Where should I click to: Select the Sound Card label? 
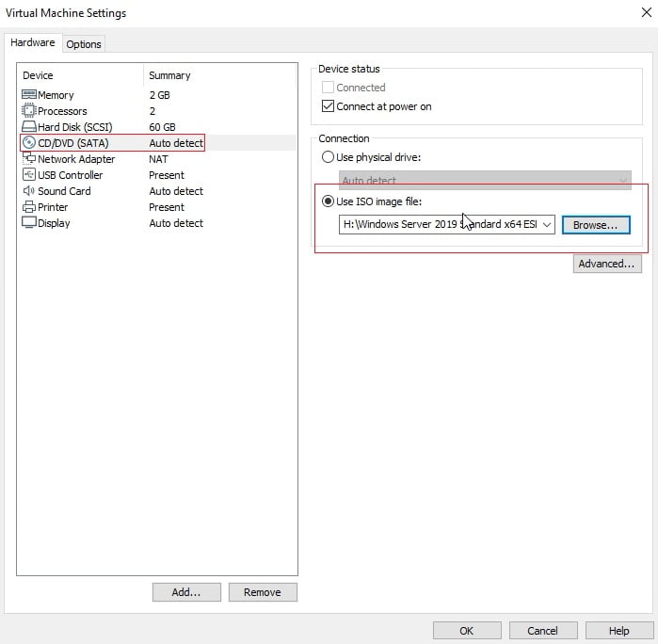point(64,191)
